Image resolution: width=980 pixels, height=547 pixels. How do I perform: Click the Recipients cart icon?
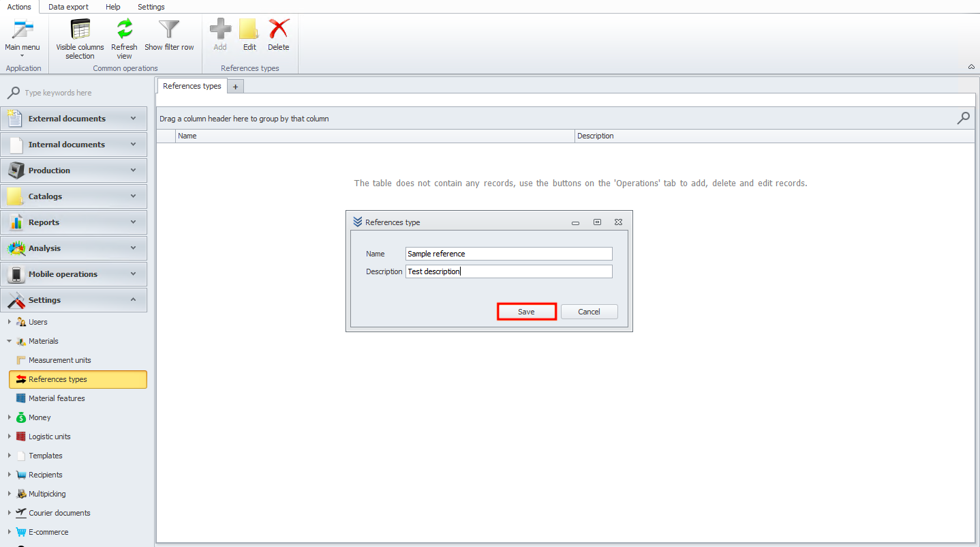click(21, 475)
